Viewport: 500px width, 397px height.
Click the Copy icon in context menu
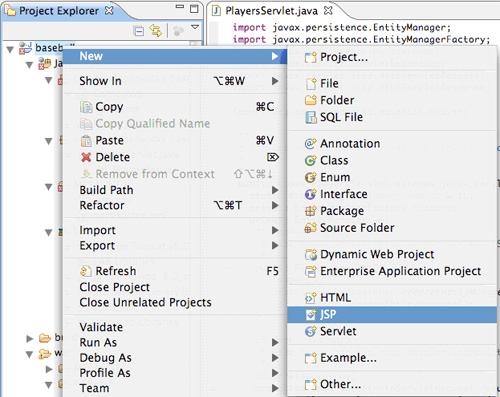[x=86, y=107]
